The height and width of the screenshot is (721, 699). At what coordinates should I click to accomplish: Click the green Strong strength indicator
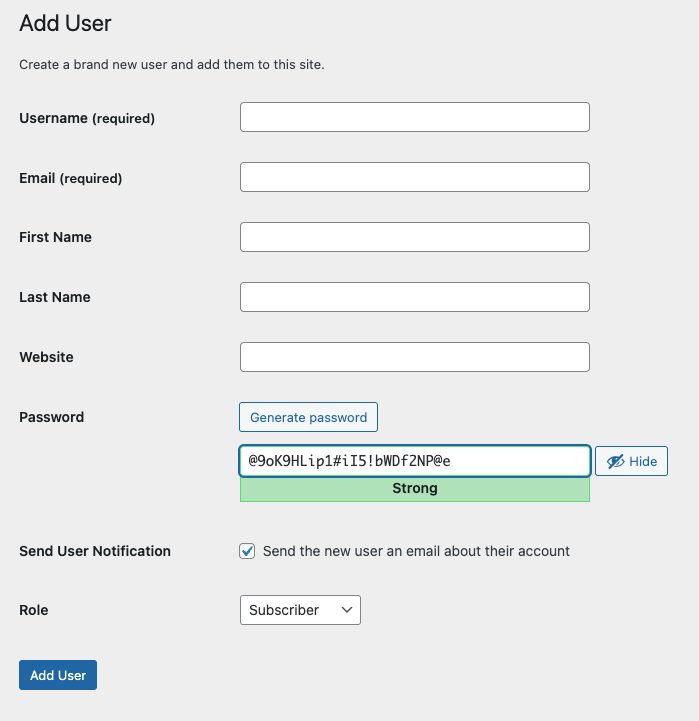point(415,489)
